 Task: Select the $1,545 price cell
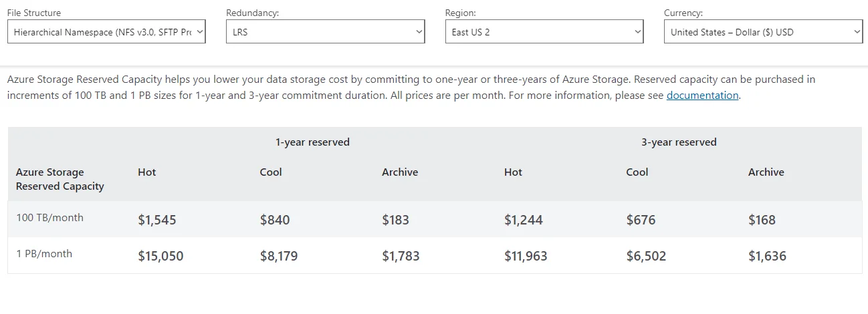(157, 220)
